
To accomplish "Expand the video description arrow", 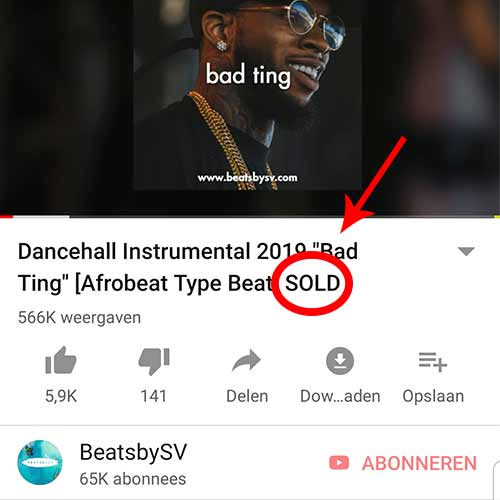I will tap(466, 251).
